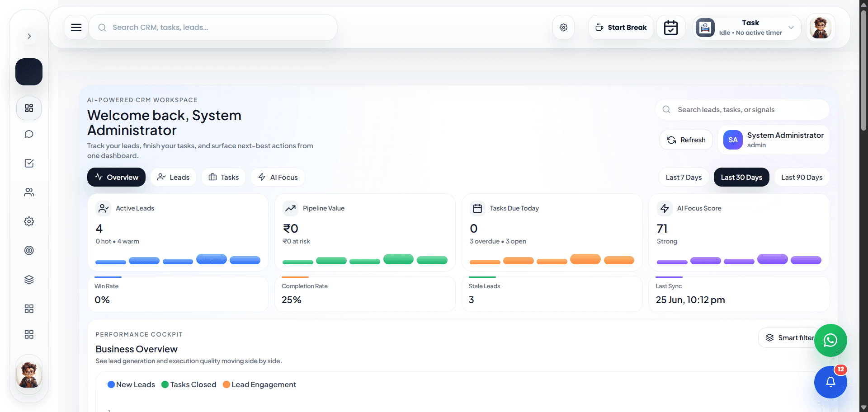Screen dimensions: 868x412
Task: Click the 0 hot • 4 warm text
Action: click(117, 241)
